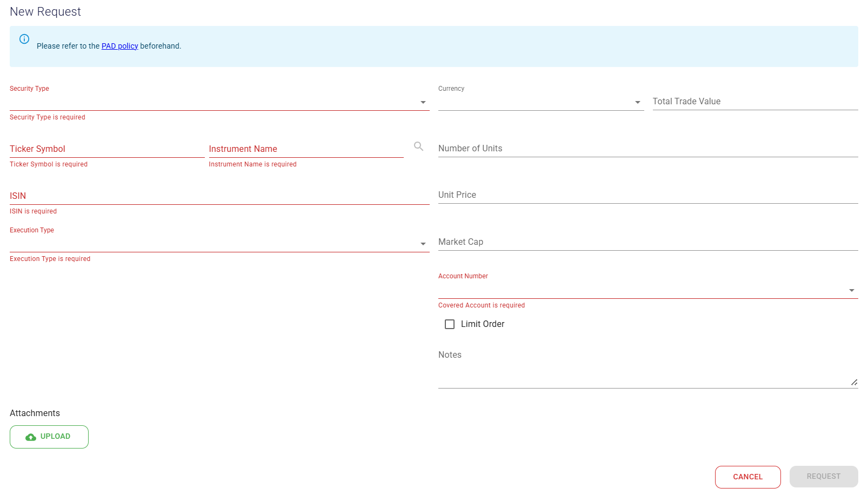Click the Total Trade Value field
Image resolution: width=868 pixels, height=495 pixels.
(x=755, y=102)
